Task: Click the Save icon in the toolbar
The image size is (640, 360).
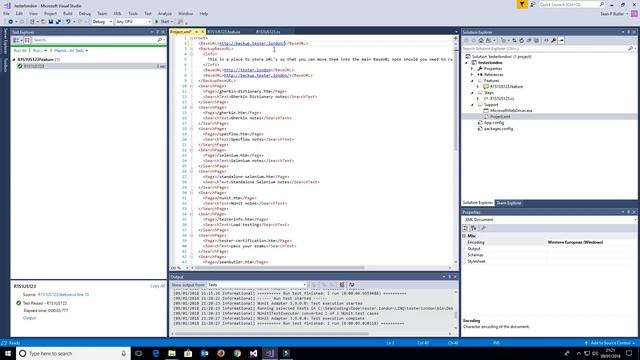Action: coord(51,22)
